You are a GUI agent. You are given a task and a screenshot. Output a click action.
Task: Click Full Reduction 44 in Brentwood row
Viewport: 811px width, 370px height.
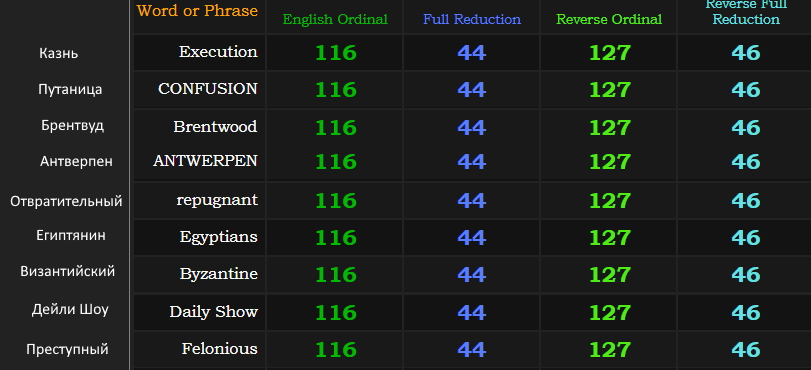coord(471,128)
